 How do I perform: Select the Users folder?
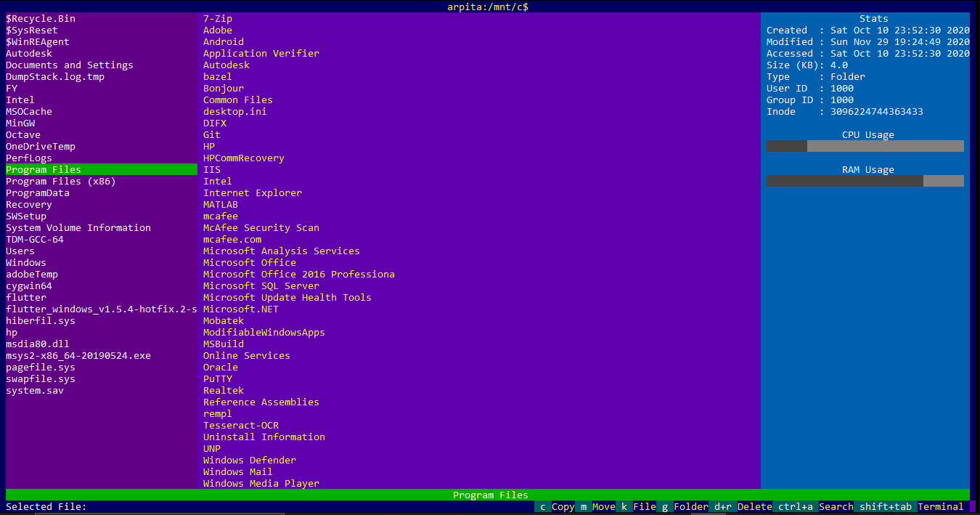[20, 251]
